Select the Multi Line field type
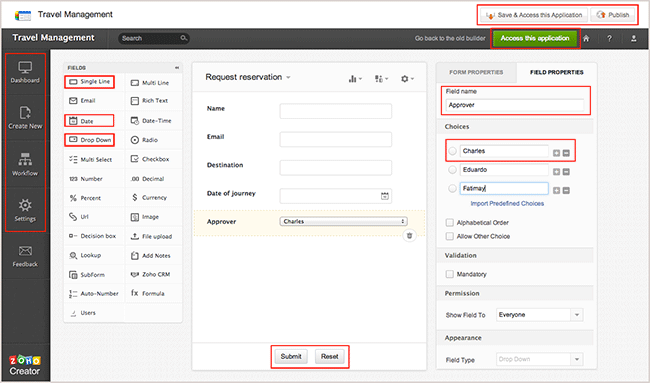Viewport: 650px width, 383px height. click(150, 82)
